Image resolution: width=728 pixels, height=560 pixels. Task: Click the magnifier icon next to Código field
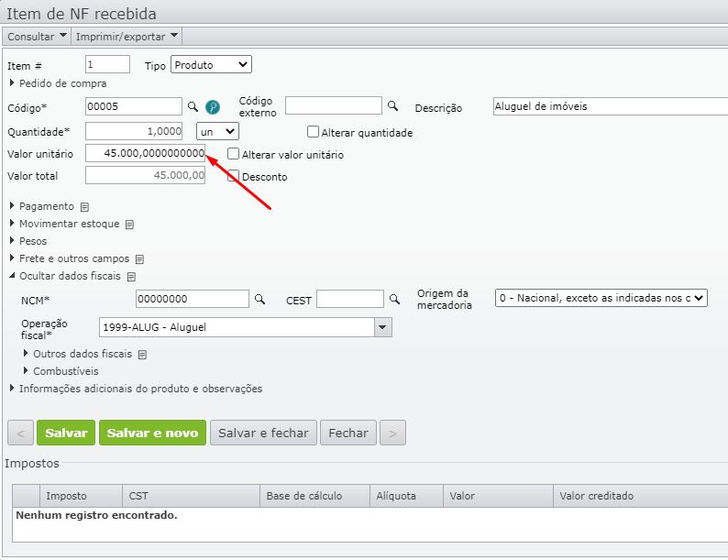[193, 106]
